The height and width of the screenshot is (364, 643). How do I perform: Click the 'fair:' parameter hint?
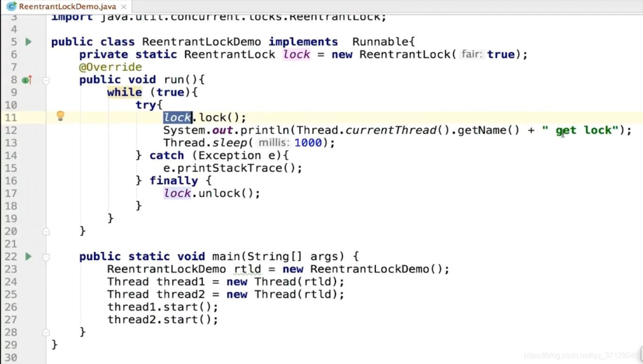point(472,55)
